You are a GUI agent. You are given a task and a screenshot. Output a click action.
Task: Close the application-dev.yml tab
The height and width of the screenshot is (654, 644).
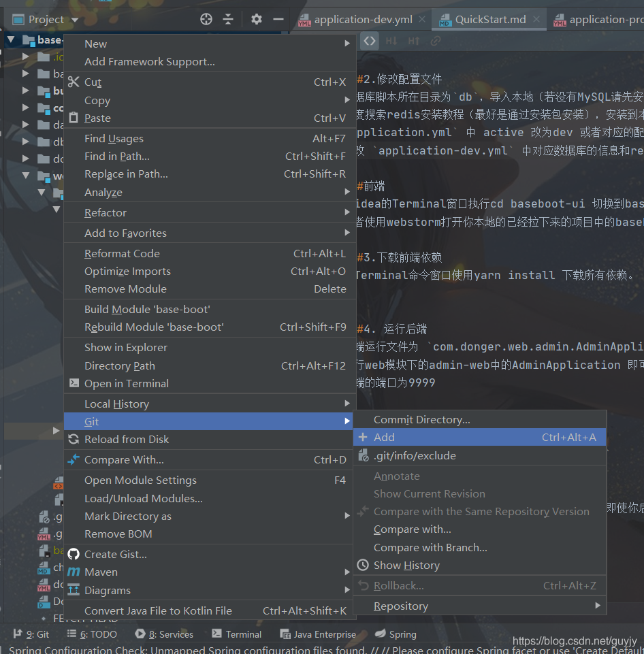pos(422,19)
